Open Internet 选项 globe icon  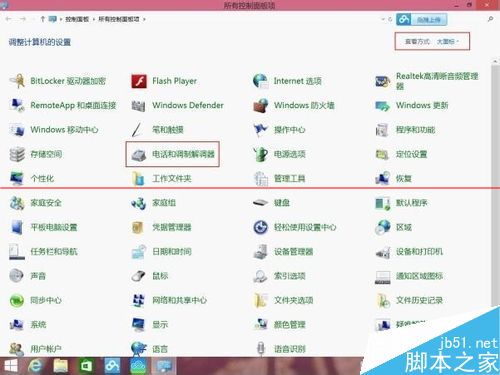click(x=260, y=81)
